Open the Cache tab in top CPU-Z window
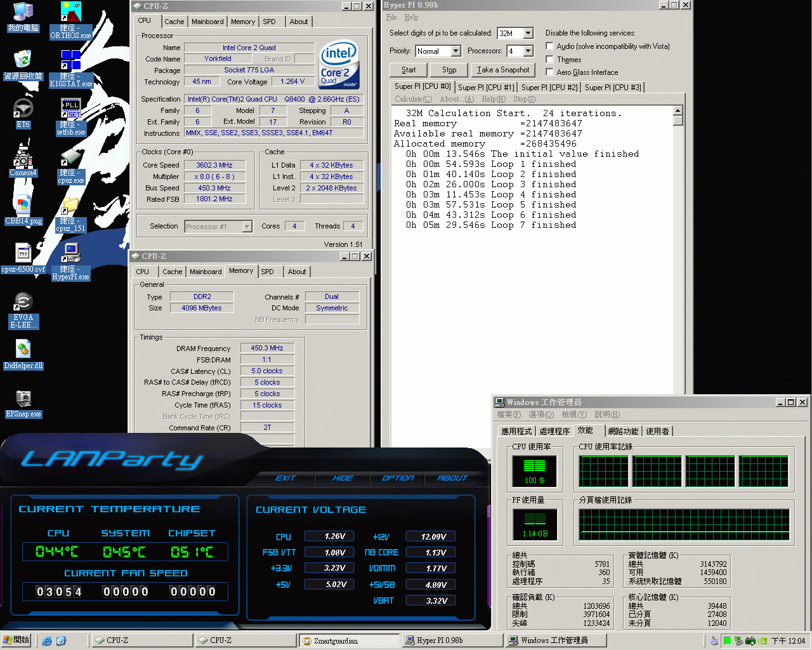Image resolution: width=812 pixels, height=650 pixels. (174, 22)
